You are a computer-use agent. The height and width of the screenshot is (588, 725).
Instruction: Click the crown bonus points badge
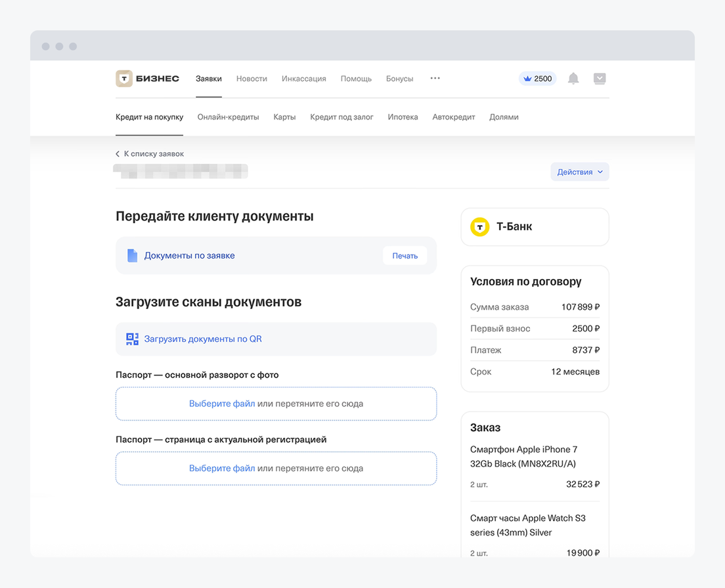point(537,79)
